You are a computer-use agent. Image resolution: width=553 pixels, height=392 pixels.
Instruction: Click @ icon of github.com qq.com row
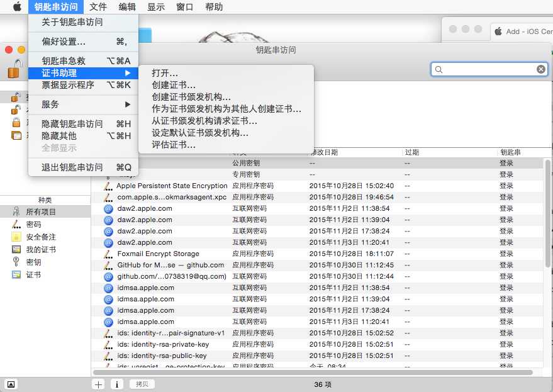pos(108,277)
